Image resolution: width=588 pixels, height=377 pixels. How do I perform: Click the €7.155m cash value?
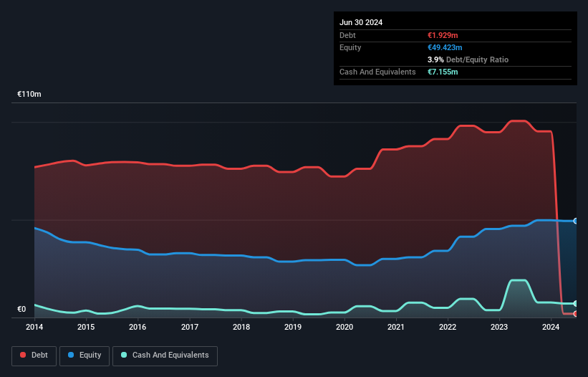click(x=443, y=72)
